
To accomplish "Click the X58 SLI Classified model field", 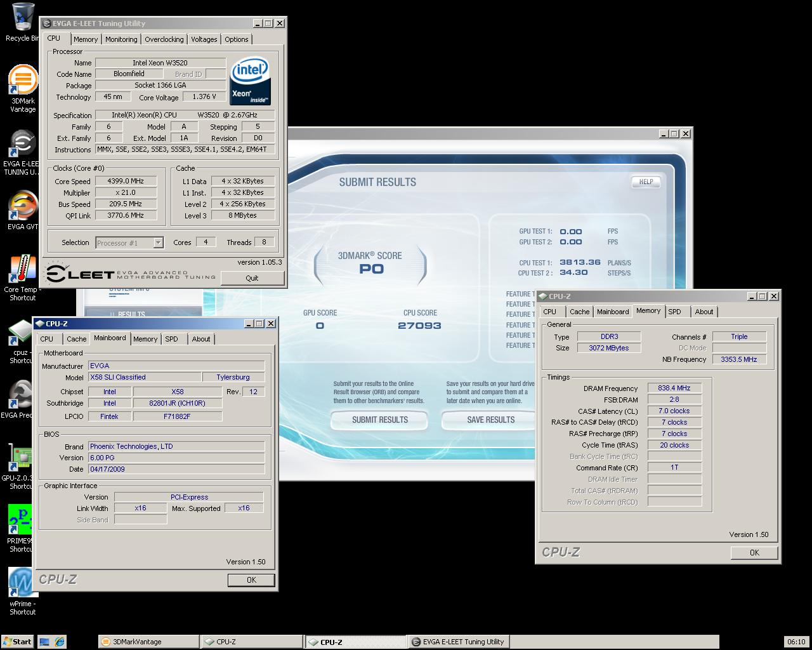I will click(145, 377).
